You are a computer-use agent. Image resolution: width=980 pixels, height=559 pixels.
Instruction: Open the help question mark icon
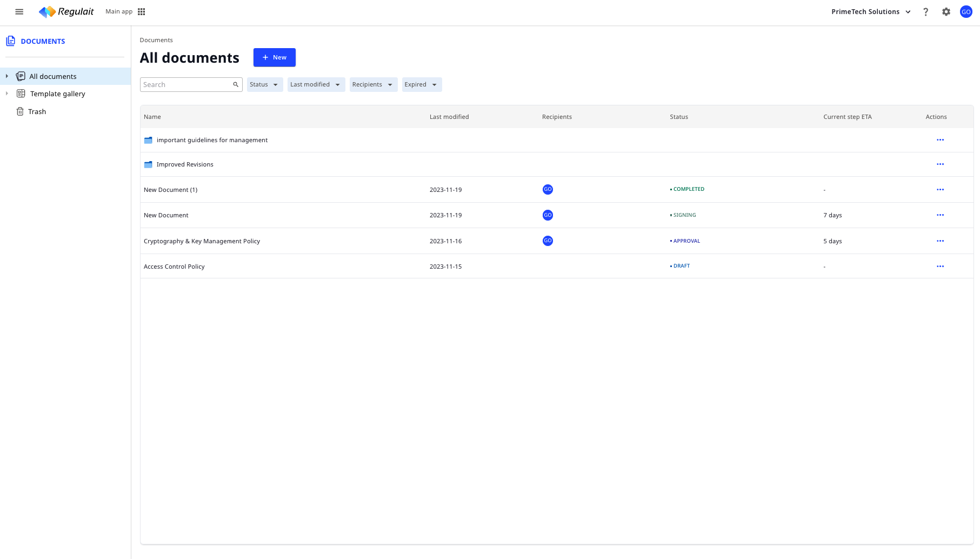tap(925, 12)
